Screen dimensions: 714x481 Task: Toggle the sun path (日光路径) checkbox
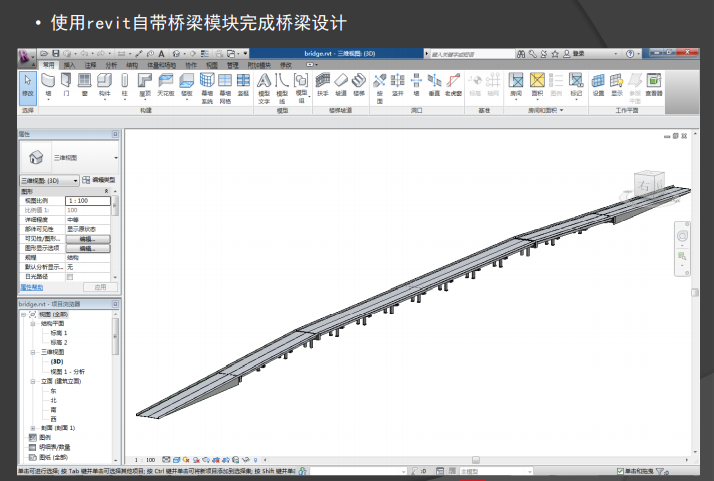(70, 277)
